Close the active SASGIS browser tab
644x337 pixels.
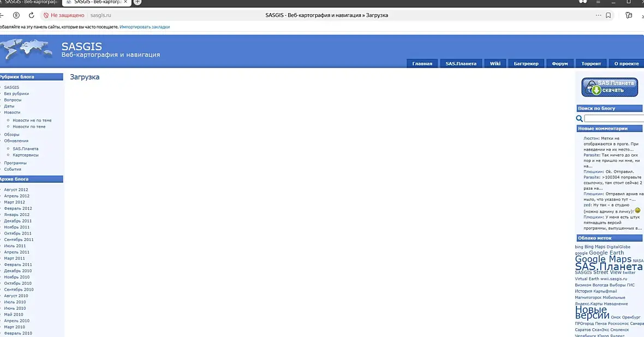pyautogui.click(x=126, y=2)
